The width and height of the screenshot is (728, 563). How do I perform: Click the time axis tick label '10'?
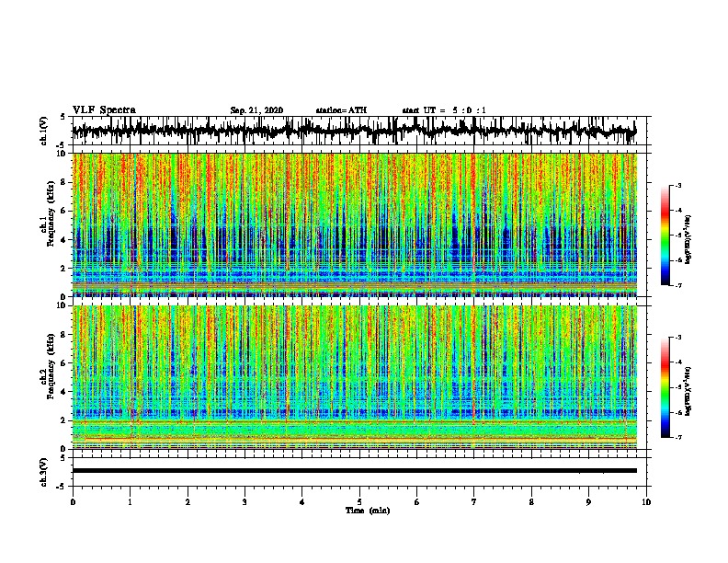point(646,501)
